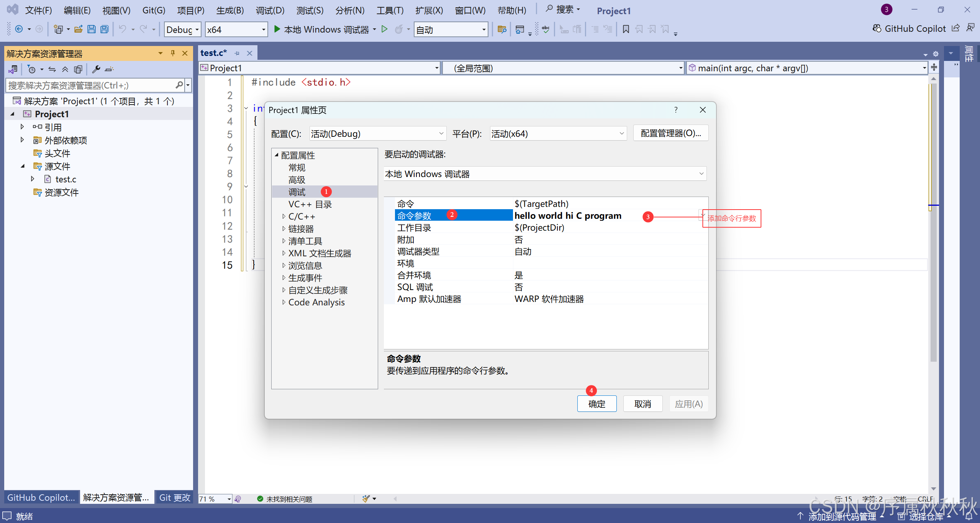Screen dimensions: 980x523
Task: Click Collapse All icon in Solution Explorer
Action: [65, 69]
